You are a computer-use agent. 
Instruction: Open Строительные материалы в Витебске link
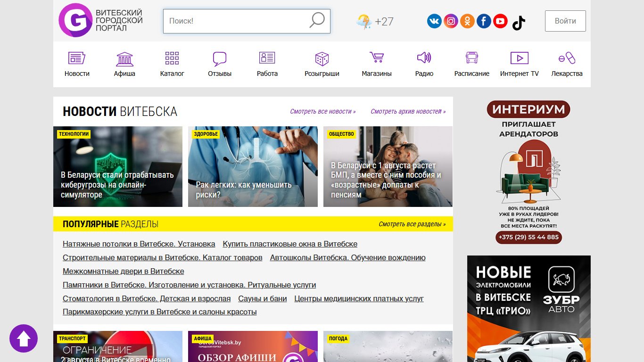tap(163, 258)
